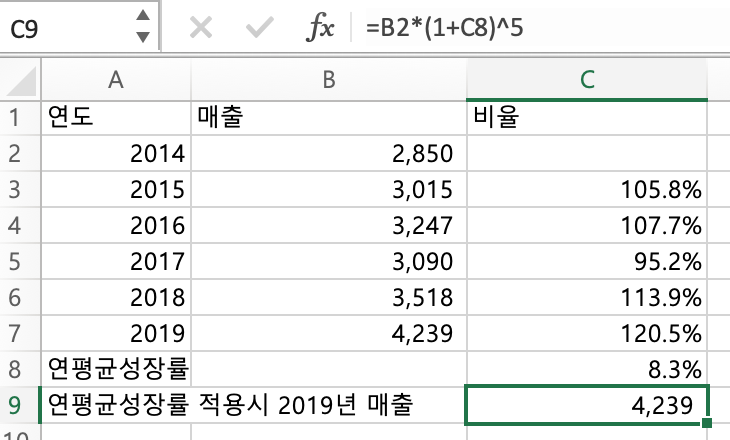This screenshot has width=730, height=440.
Task: Select column A header
Action: (x=116, y=80)
